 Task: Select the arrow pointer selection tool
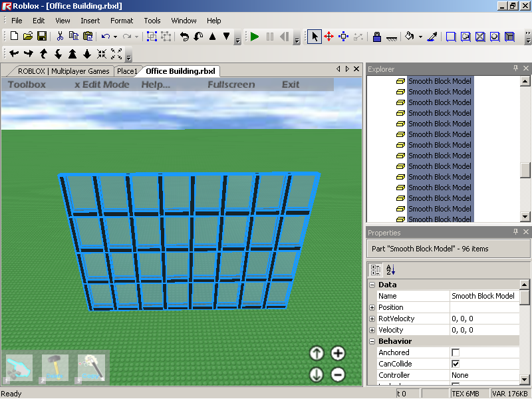tap(315, 37)
